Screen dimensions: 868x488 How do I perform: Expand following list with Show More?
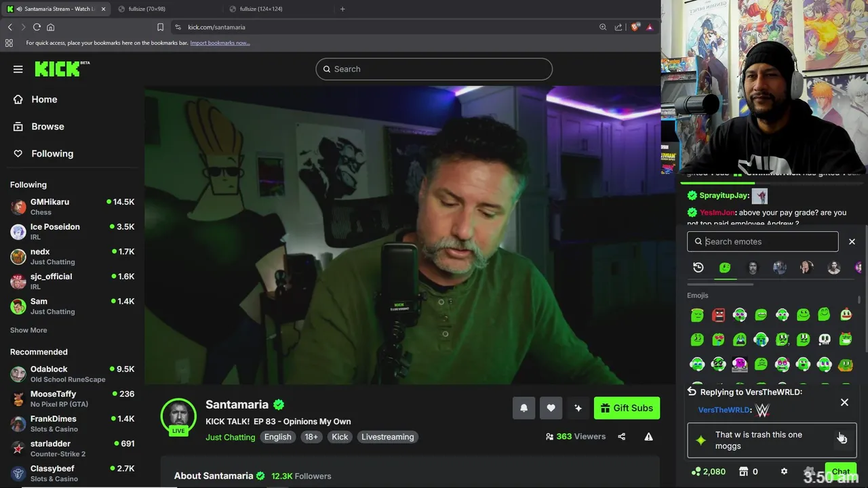pyautogui.click(x=28, y=330)
